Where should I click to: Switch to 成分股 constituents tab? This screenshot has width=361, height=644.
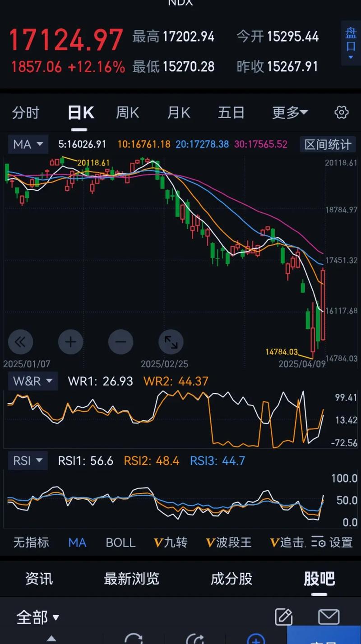coord(231,579)
